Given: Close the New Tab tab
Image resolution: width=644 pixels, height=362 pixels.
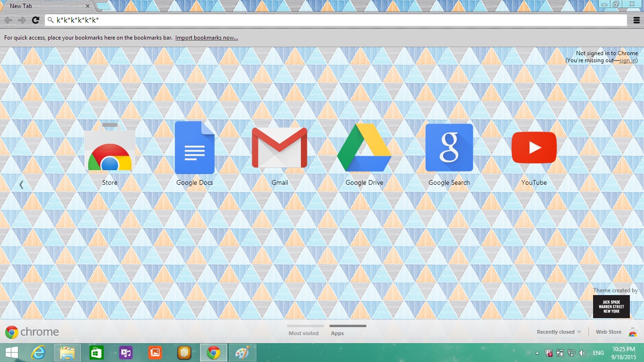Looking at the screenshot, I should [x=88, y=6].
